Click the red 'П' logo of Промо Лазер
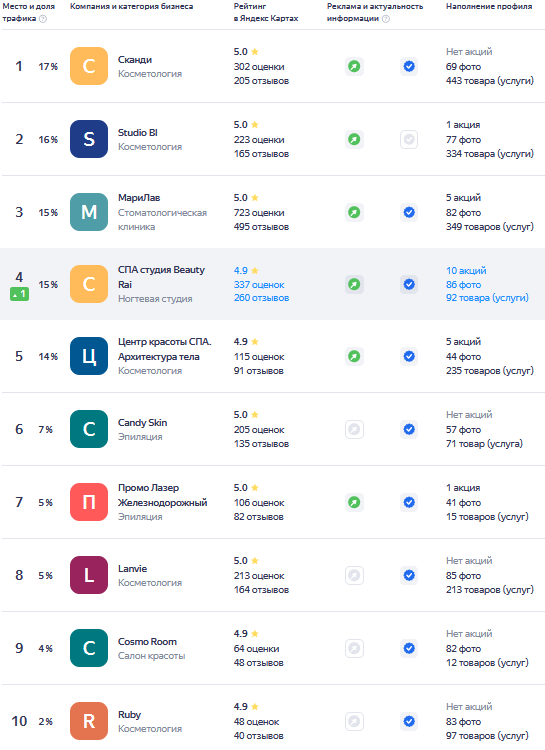The width and height of the screenshot is (545, 750). (x=89, y=502)
